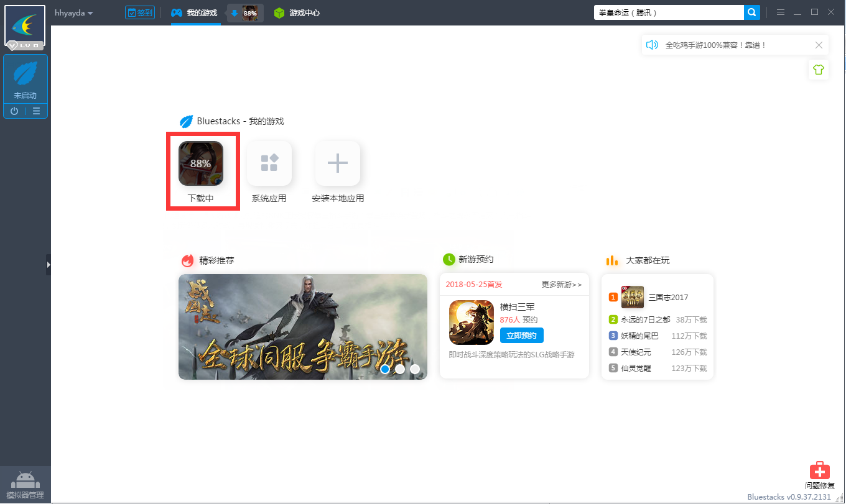The width and height of the screenshot is (846, 504).
Task: Read the 全吃鸡手游100%兼容 announcement
Action: click(x=716, y=45)
